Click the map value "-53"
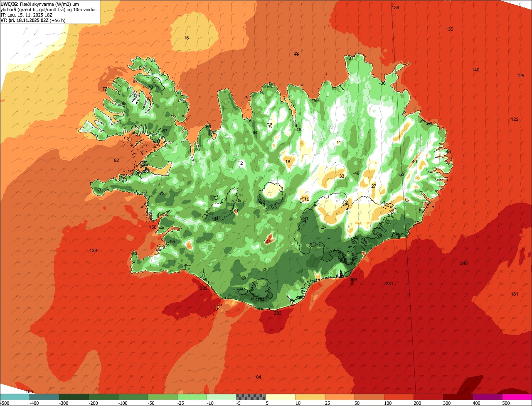This screenshot has width=532, height=406. click(x=401, y=174)
